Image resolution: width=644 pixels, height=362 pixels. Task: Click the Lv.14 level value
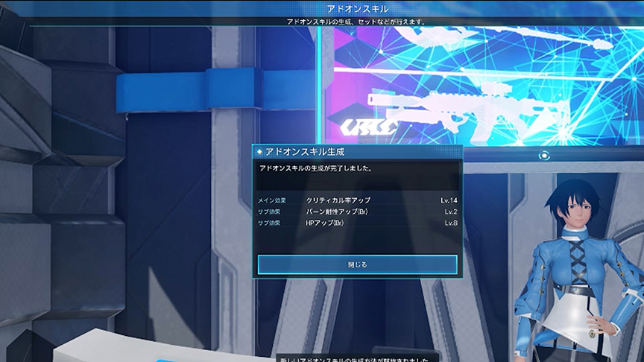pos(449,200)
